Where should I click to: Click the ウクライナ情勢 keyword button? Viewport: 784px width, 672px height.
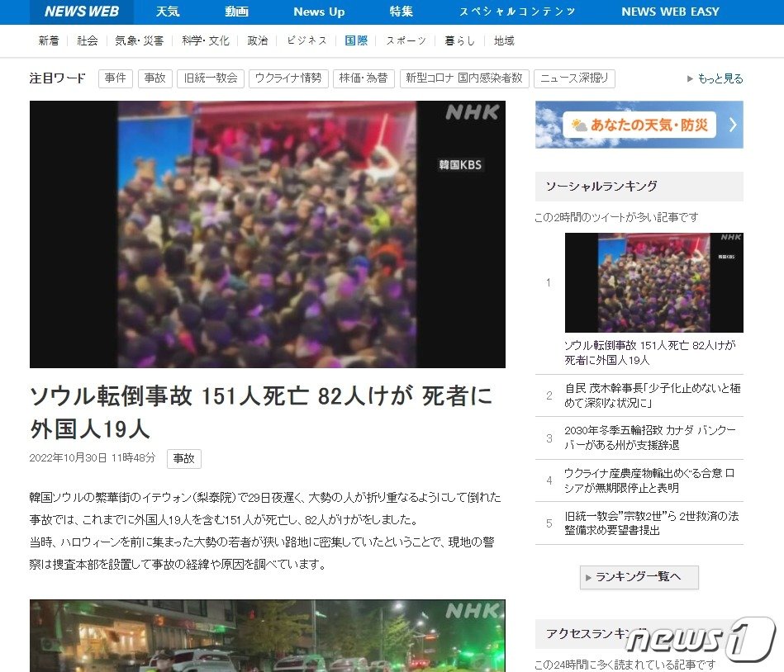[x=288, y=78]
